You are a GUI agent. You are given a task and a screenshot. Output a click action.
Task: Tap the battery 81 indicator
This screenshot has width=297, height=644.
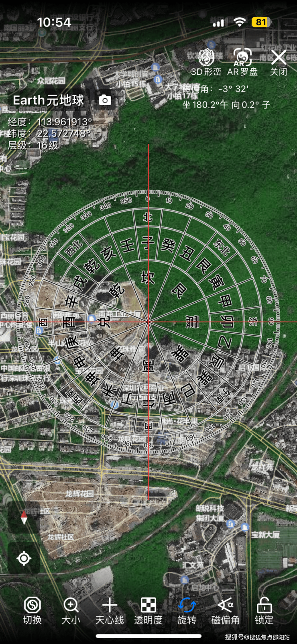click(261, 22)
